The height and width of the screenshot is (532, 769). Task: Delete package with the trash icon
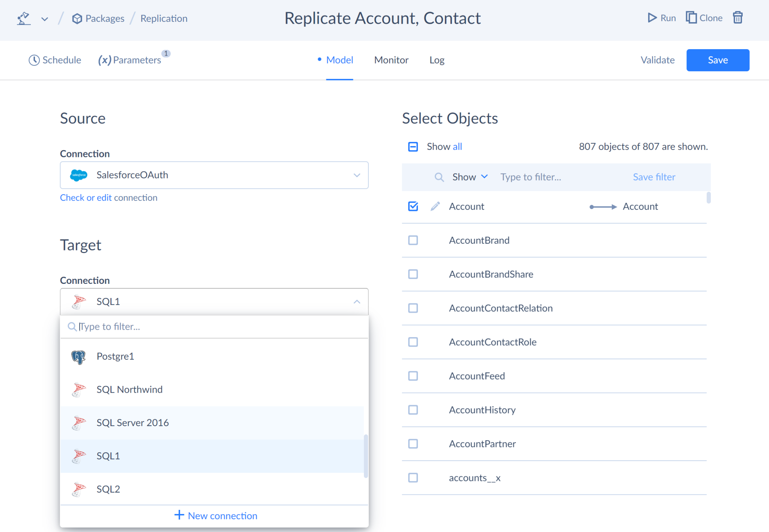pos(737,18)
